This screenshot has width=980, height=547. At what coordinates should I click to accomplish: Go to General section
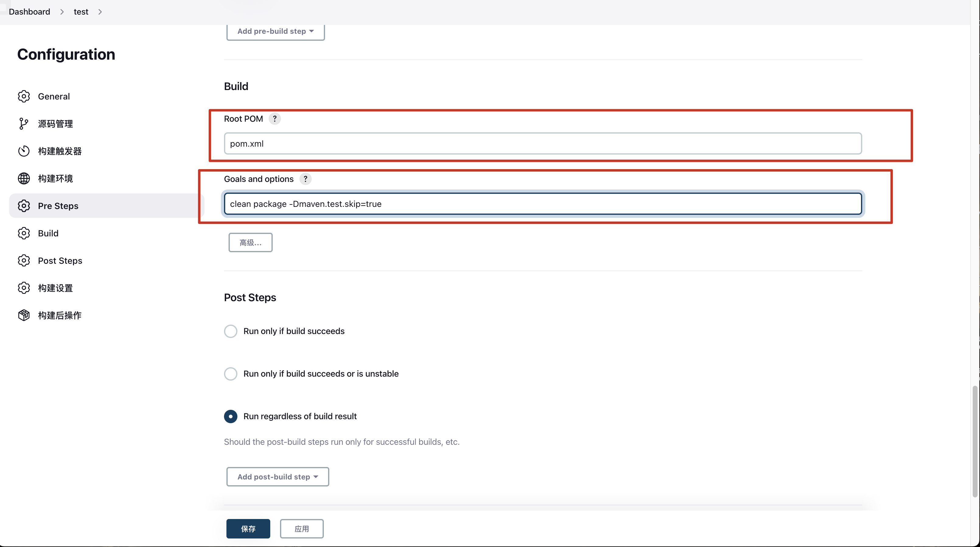coord(107,96)
